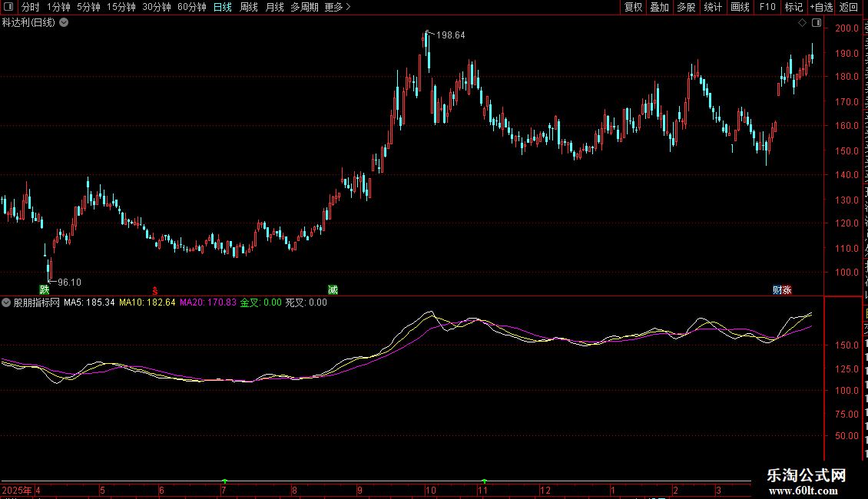This screenshot has width=868, height=499.
Task: Click the green 减 event marker
Action: pyautogui.click(x=333, y=289)
